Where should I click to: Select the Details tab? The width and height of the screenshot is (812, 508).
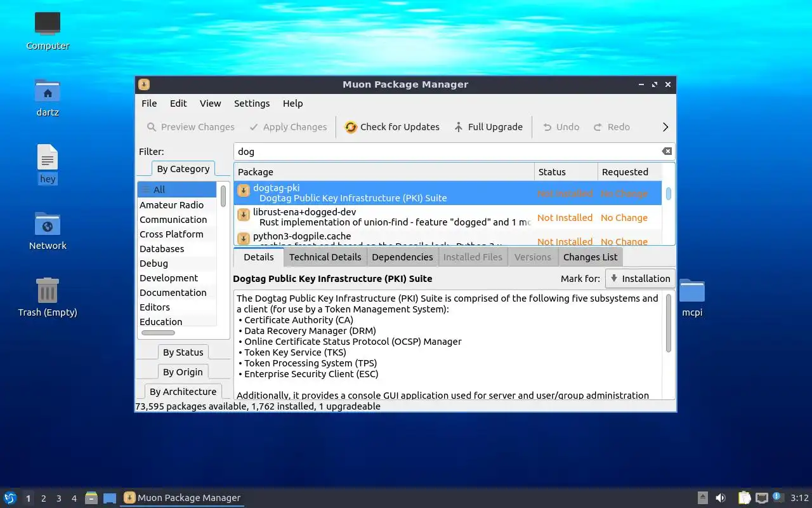pos(259,257)
